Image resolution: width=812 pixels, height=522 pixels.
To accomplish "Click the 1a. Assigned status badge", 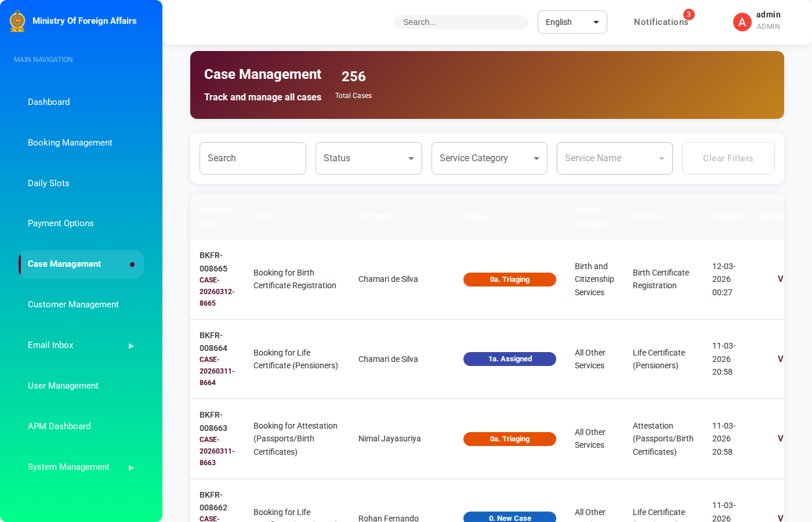I will pyautogui.click(x=509, y=359).
